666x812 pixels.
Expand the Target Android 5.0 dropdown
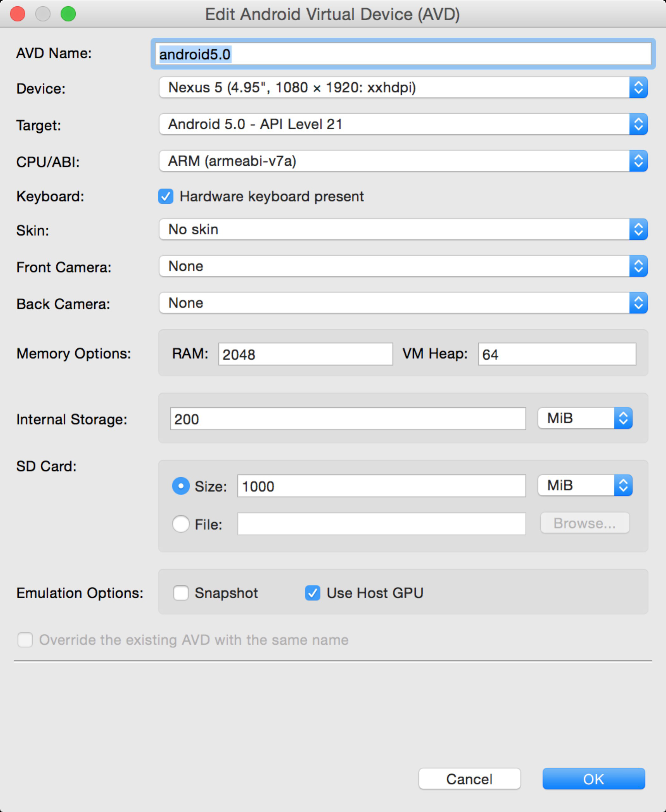coord(403,124)
